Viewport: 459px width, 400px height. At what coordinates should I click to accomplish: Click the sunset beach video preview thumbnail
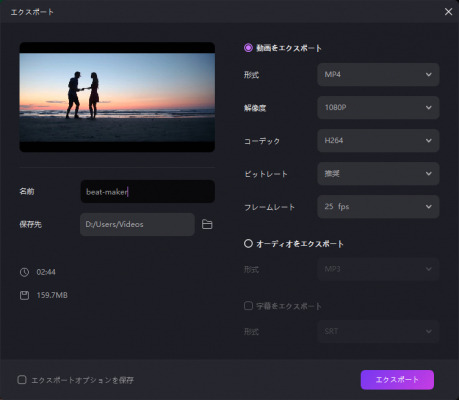117,97
